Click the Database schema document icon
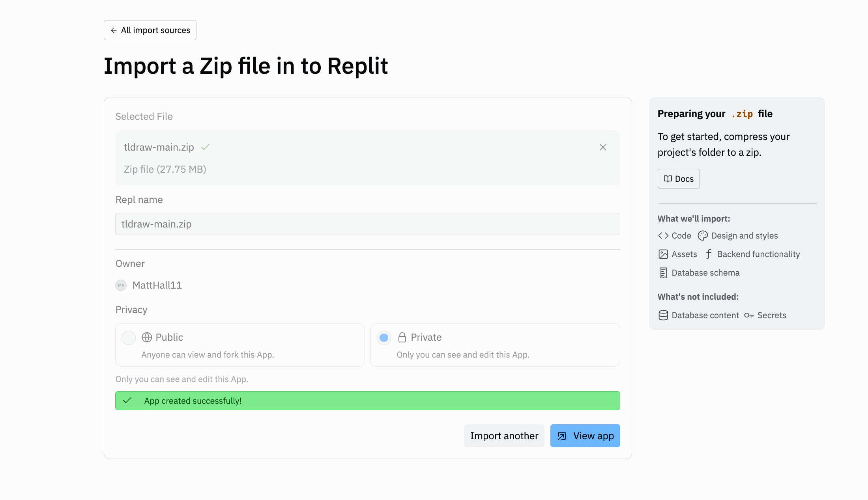Viewport: 868px width, 500px height. tap(662, 272)
